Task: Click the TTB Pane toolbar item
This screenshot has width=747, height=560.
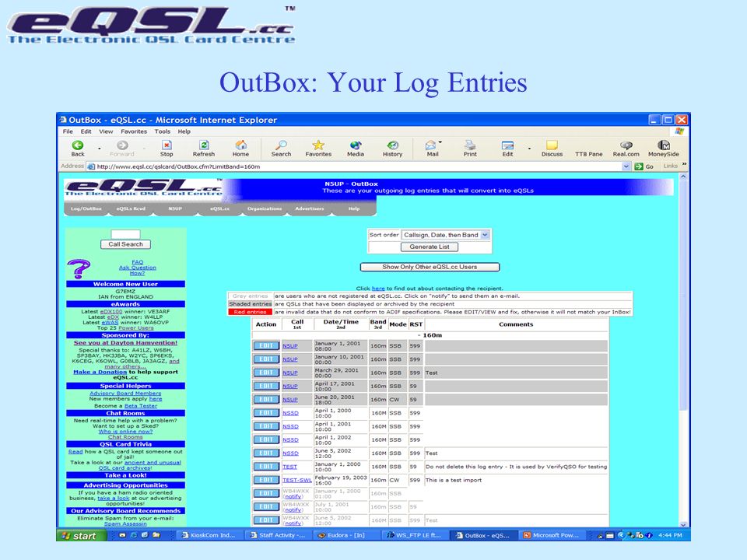Action: 588,154
